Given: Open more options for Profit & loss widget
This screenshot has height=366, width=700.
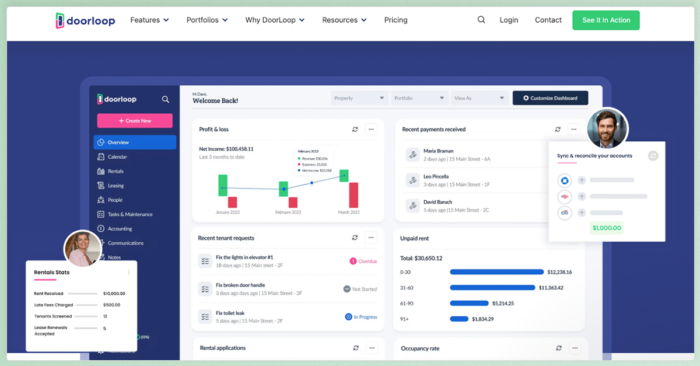Looking at the screenshot, I should tap(371, 129).
